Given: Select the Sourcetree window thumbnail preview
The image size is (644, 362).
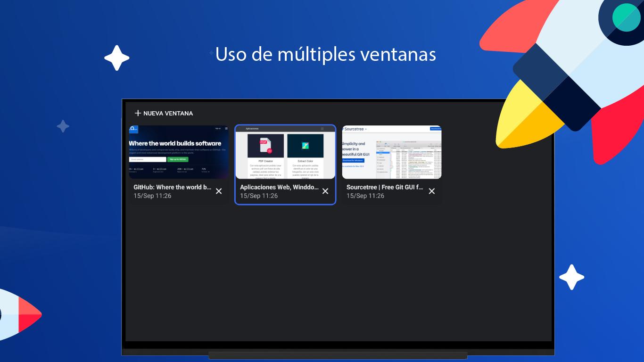Looking at the screenshot, I should (x=392, y=152).
